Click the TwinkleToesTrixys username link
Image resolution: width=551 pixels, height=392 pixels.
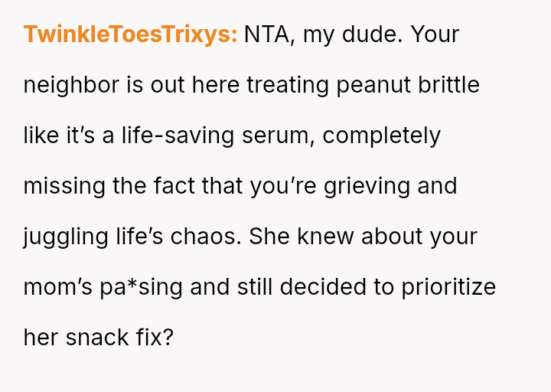click(x=130, y=34)
